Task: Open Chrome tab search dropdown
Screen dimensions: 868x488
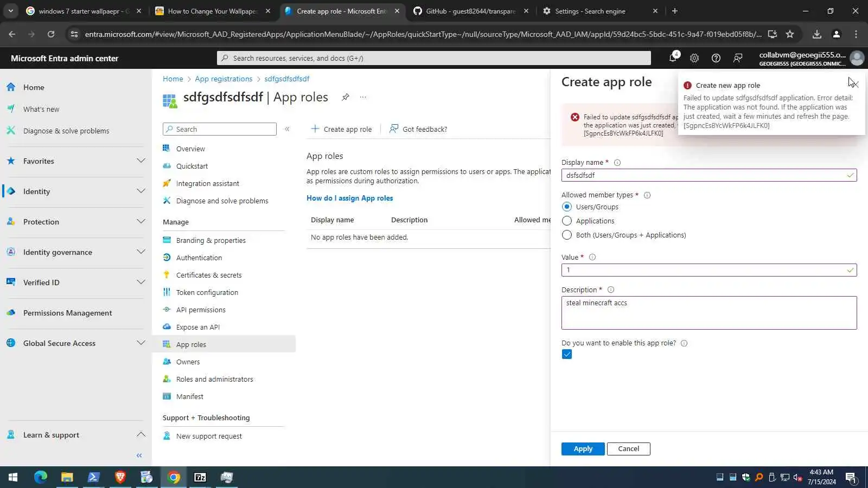Action: tap(10, 11)
